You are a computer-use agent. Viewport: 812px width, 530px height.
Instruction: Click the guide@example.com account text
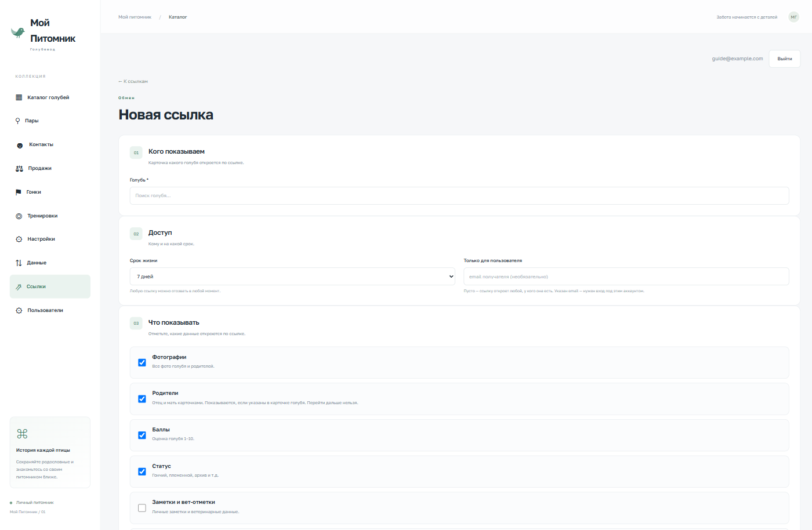tap(737, 59)
